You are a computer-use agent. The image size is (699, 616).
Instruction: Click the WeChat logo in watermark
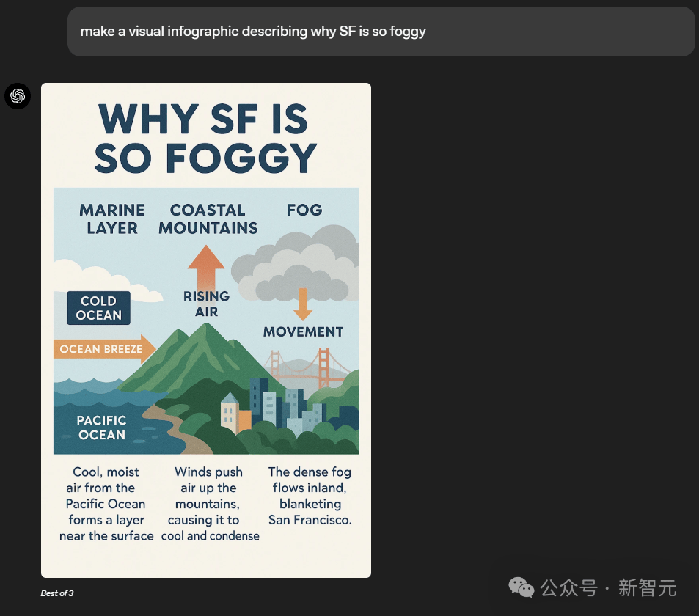click(521, 587)
